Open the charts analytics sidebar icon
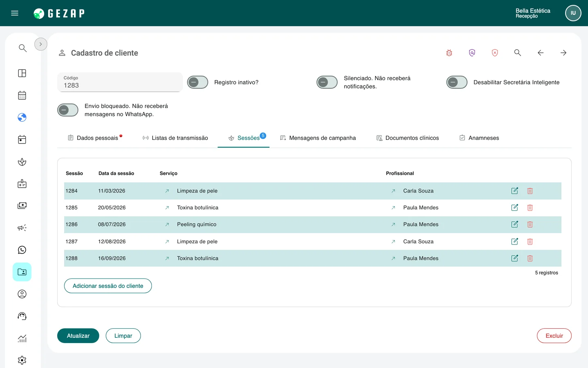The image size is (588, 368). tap(22, 338)
